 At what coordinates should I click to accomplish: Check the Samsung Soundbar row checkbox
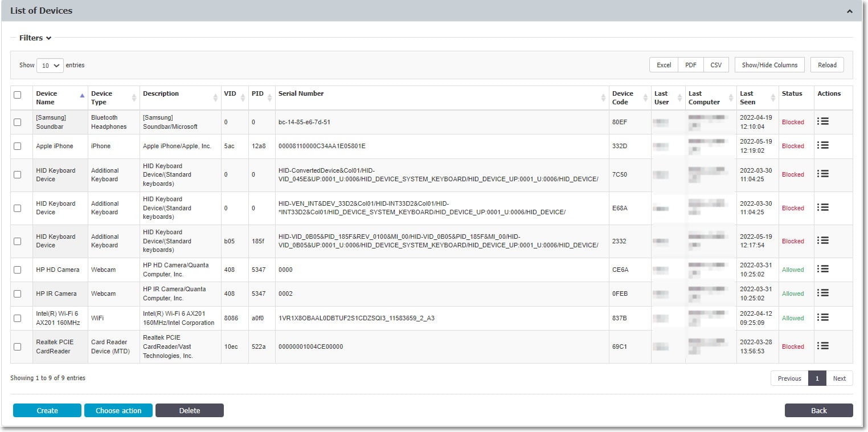[18, 122]
